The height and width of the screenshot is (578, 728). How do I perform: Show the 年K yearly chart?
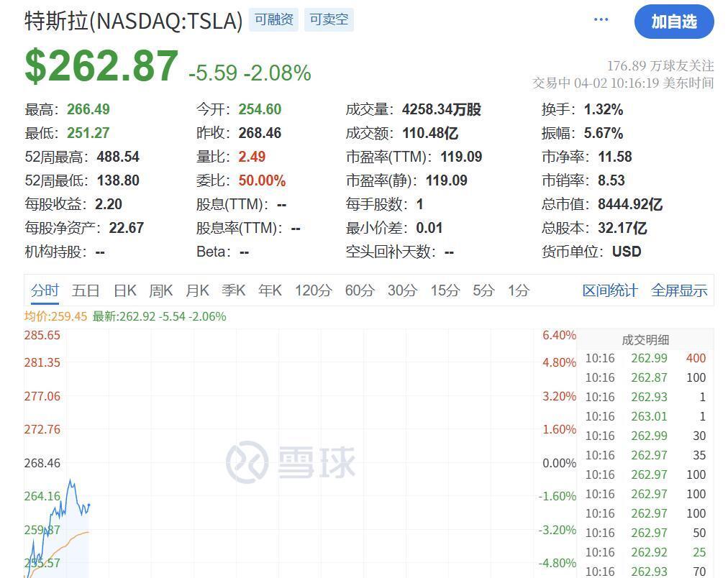(x=270, y=290)
